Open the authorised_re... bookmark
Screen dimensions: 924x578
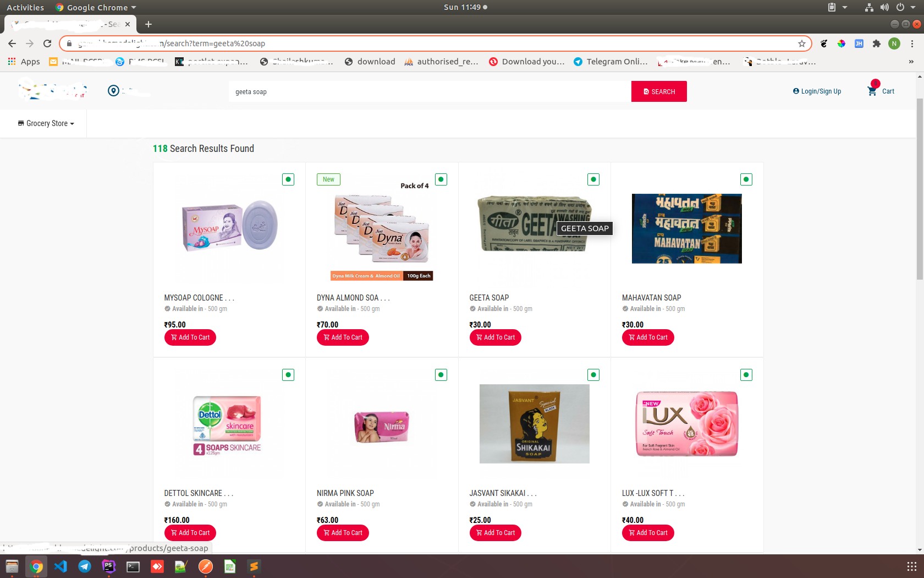click(441, 62)
